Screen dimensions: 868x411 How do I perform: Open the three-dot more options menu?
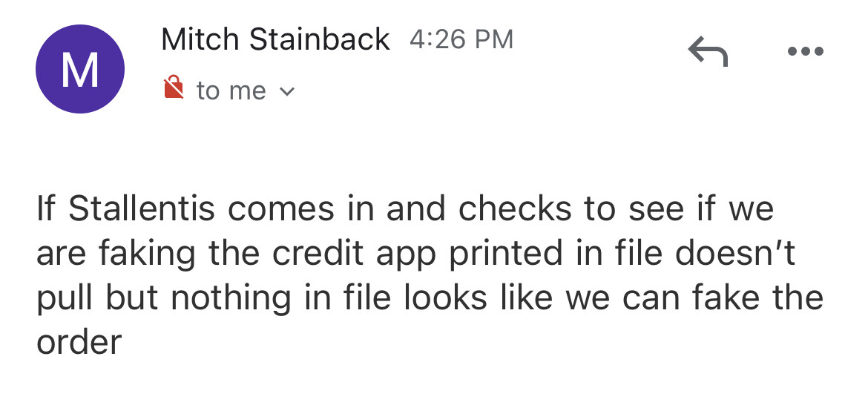[x=805, y=53]
